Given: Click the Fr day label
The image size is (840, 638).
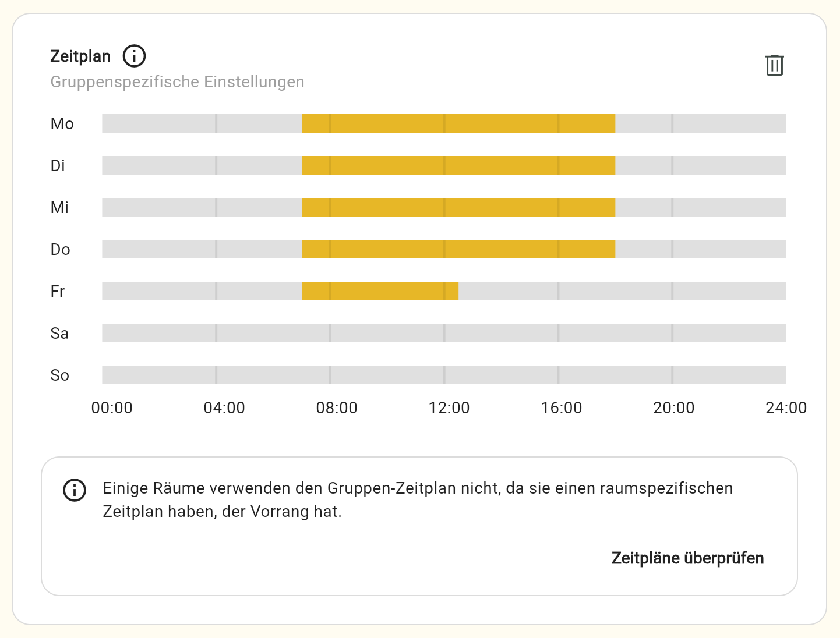Looking at the screenshot, I should tap(58, 292).
